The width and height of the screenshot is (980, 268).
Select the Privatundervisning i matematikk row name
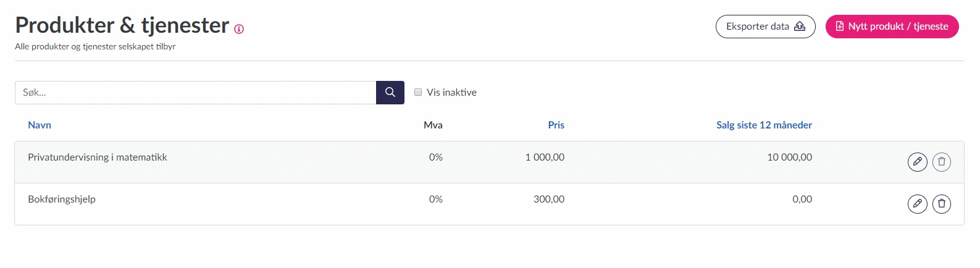[98, 157]
